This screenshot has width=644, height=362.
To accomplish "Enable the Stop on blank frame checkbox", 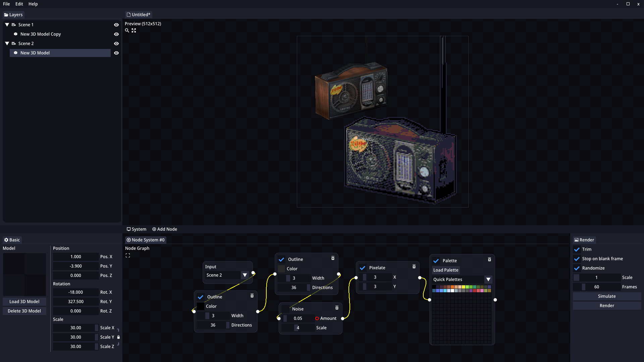I will pyautogui.click(x=576, y=258).
